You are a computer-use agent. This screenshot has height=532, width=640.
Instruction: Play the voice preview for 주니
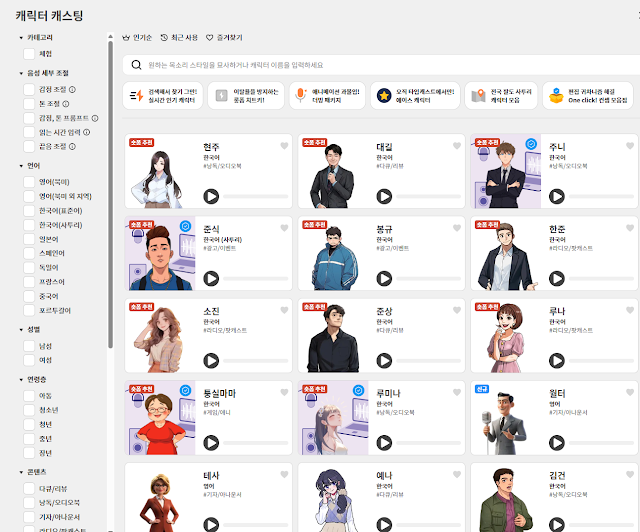click(x=557, y=196)
